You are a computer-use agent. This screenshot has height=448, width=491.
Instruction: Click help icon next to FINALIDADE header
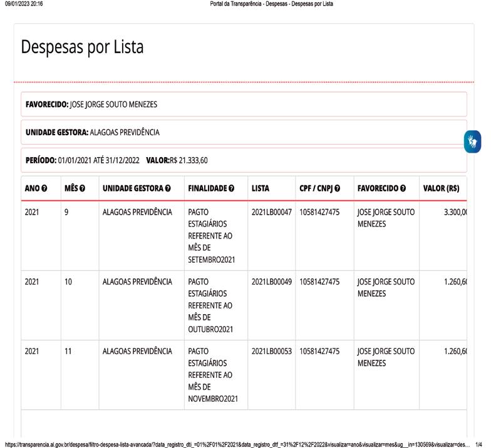click(231, 188)
